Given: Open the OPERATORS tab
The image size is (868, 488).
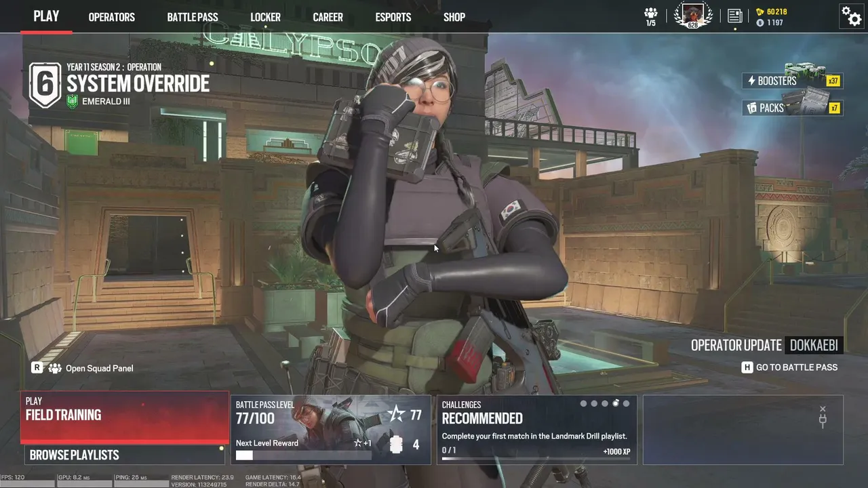Looking at the screenshot, I should pyautogui.click(x=112, y=17).
